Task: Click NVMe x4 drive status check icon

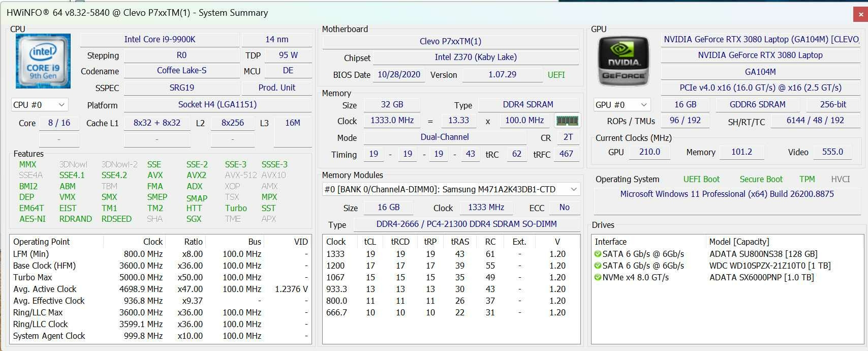Action: pos(598,277)
